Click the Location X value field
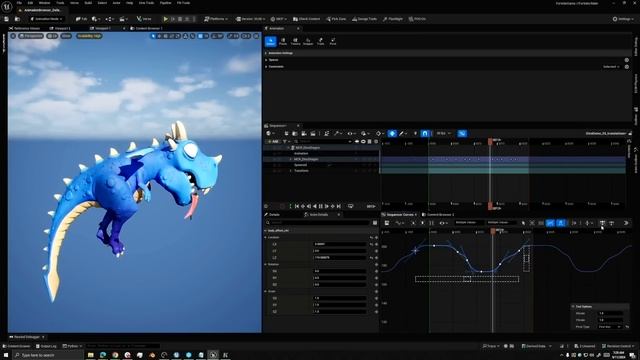The height and width of the screenshot is (360, 640). 340,244
